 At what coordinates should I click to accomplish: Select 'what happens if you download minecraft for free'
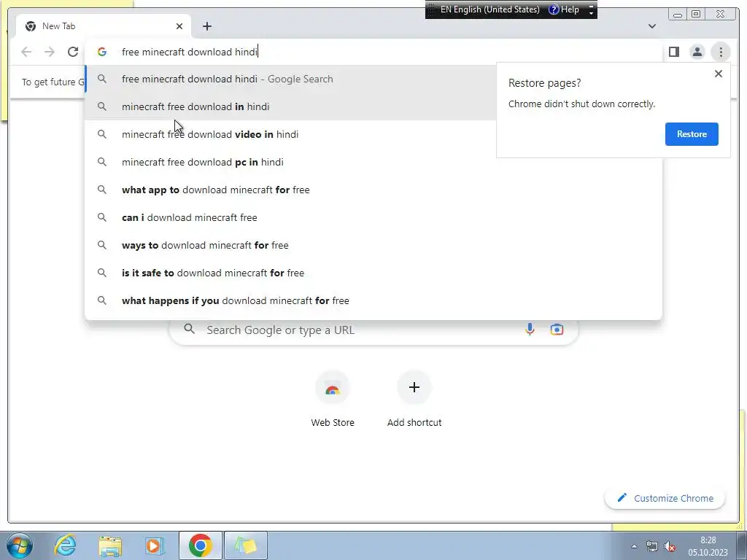tap(373, 300)
